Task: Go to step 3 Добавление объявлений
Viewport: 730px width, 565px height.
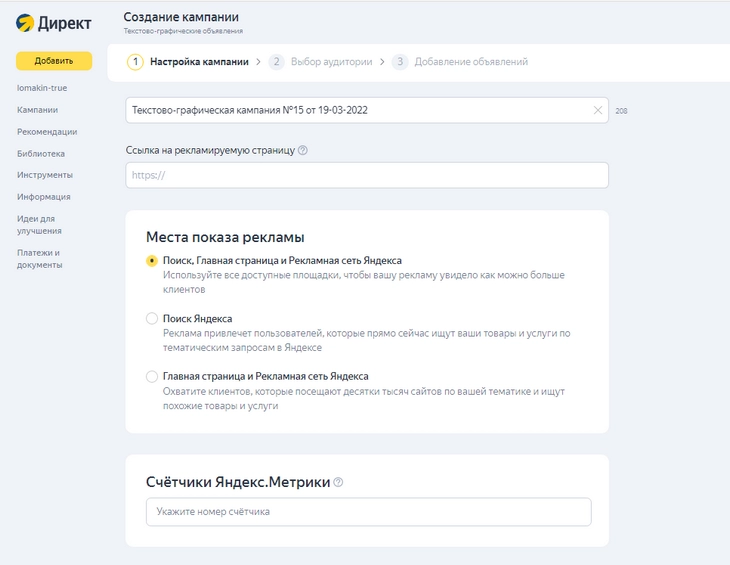Action: point(460,62)
